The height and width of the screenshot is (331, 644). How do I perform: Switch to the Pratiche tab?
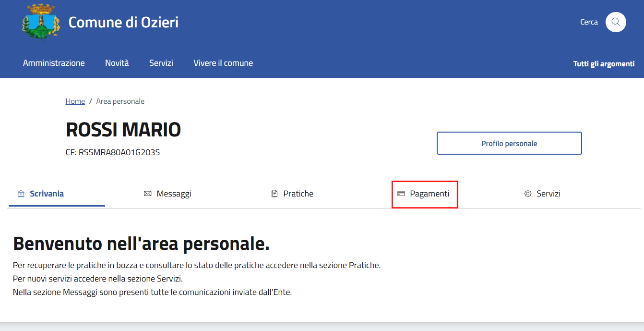pos(298,194)
